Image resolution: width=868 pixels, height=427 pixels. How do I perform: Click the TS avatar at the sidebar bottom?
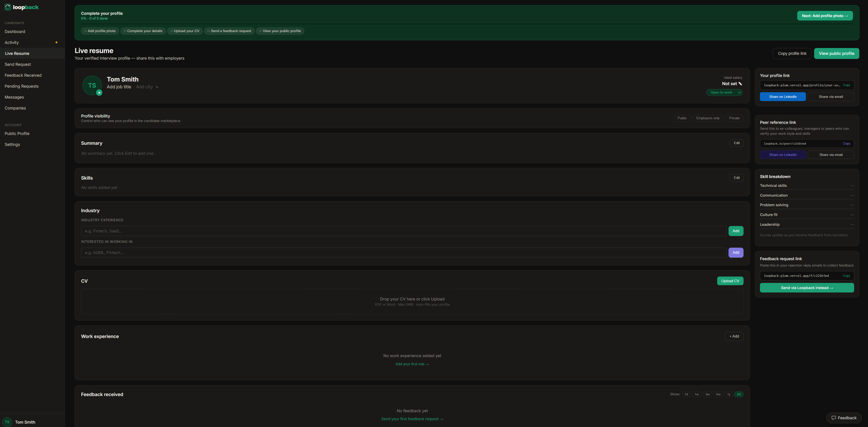click(x=8, y=422)
